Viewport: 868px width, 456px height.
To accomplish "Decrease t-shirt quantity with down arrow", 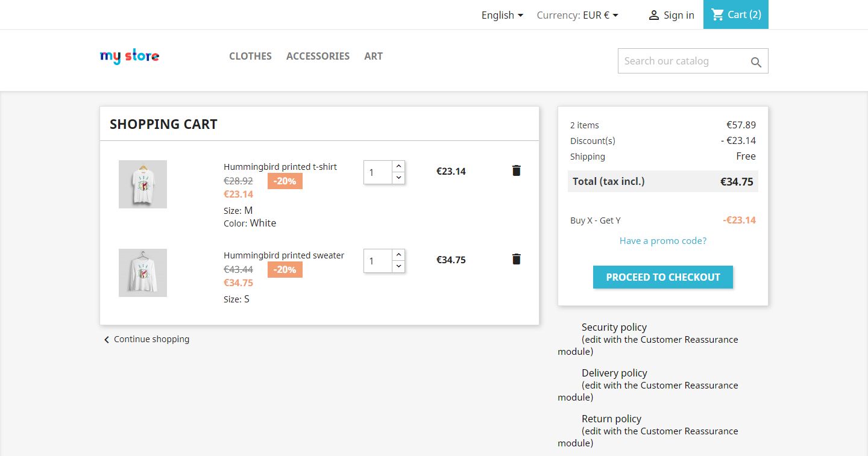I will click(398, 178).
